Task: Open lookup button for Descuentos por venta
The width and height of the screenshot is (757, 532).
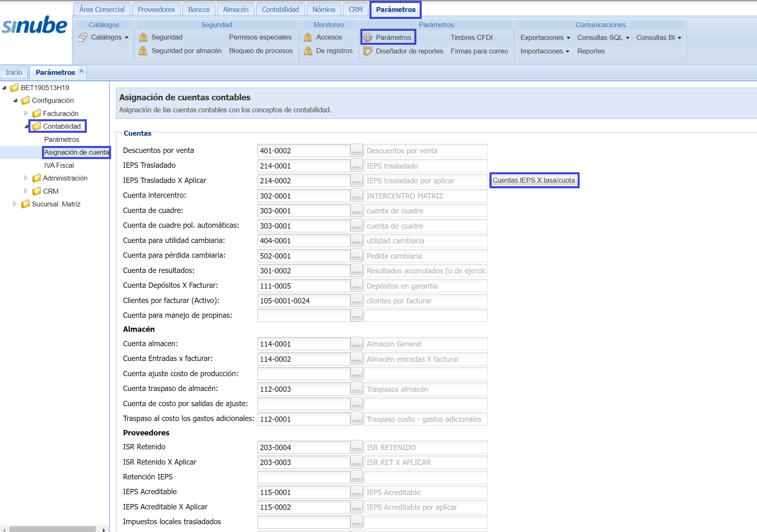Action: pos(356,151)
